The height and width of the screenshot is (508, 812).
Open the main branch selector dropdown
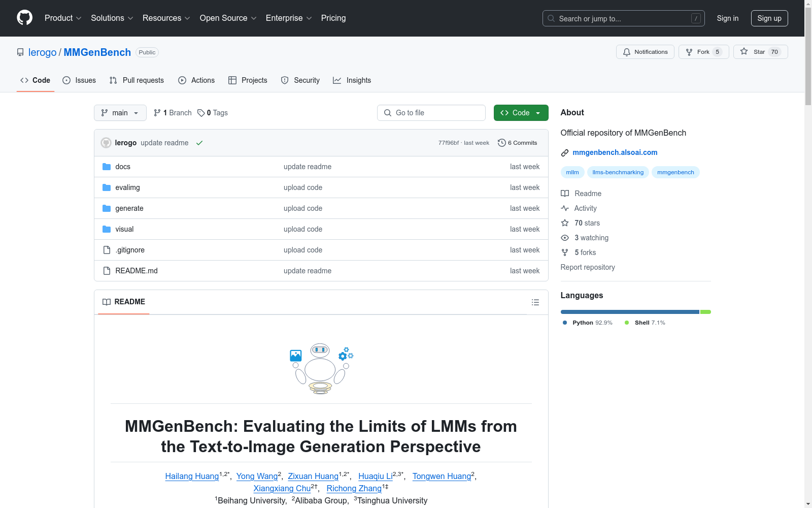pos(120,113)
